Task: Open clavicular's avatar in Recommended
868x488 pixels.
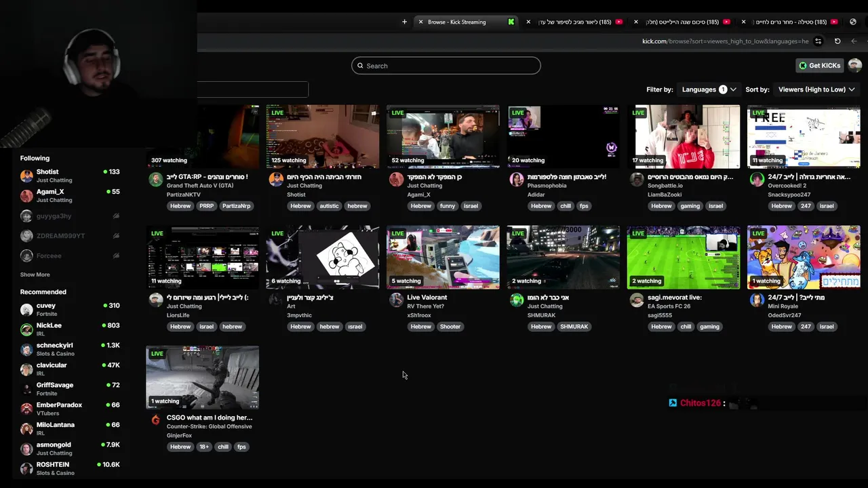Action: click(26, 369)
